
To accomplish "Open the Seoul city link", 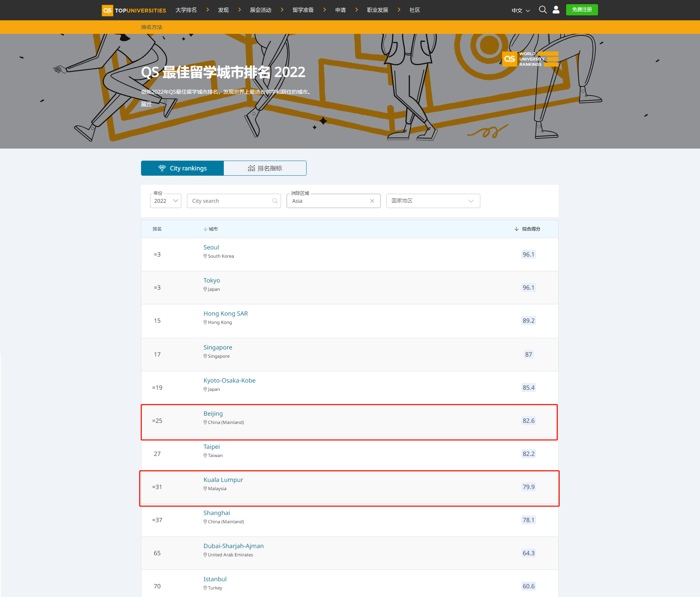I will 211,247.
